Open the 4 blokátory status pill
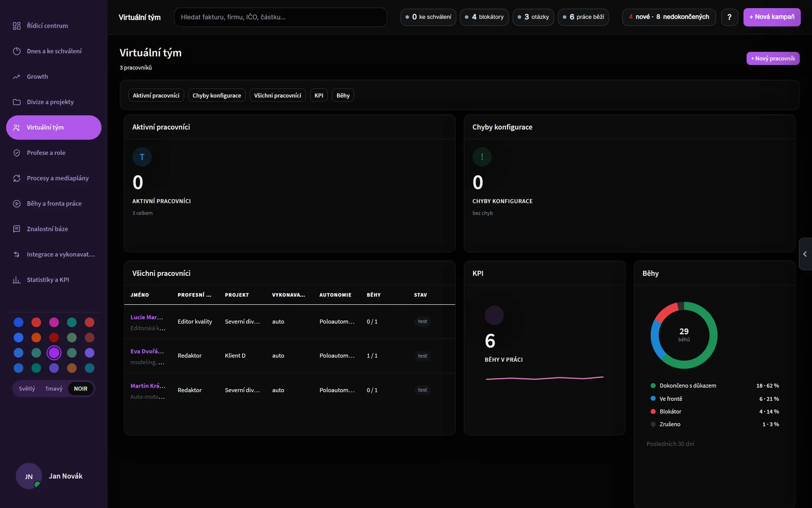This screenshot has width=812, height=508. tap(484, 17)
